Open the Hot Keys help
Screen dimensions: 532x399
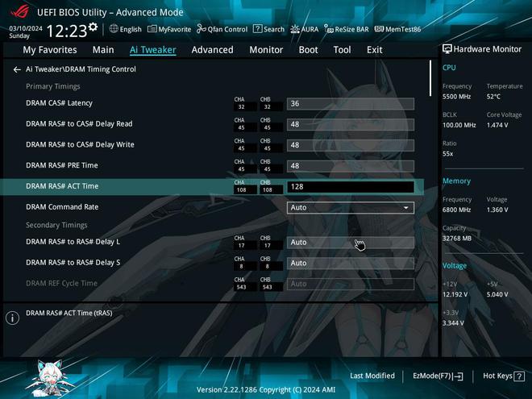pyautogui.click(x=504, y=376)
